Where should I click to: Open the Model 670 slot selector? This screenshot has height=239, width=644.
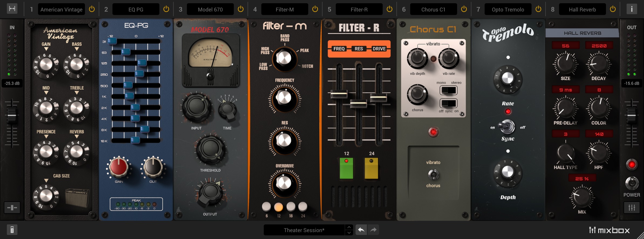[x=210, y=9]
